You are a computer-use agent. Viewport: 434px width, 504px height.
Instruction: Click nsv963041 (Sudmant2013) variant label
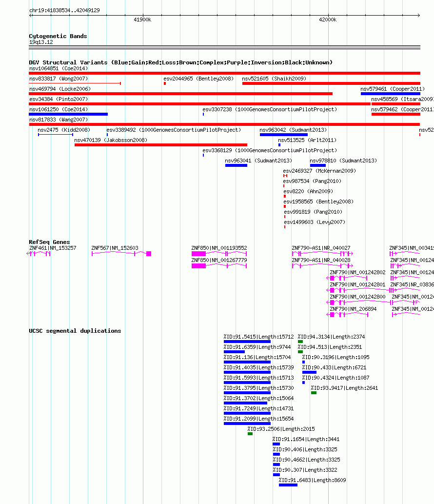(x=258, y=161)
